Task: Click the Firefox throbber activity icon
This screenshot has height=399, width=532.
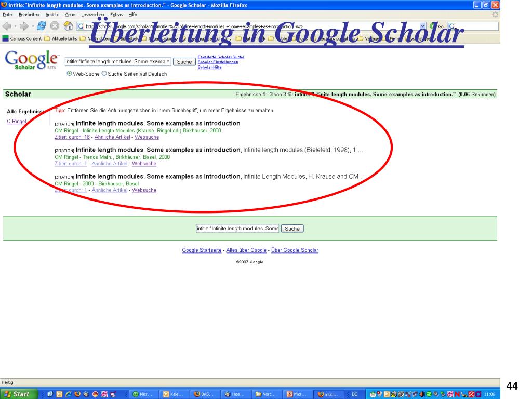Action: coord(495,15)
